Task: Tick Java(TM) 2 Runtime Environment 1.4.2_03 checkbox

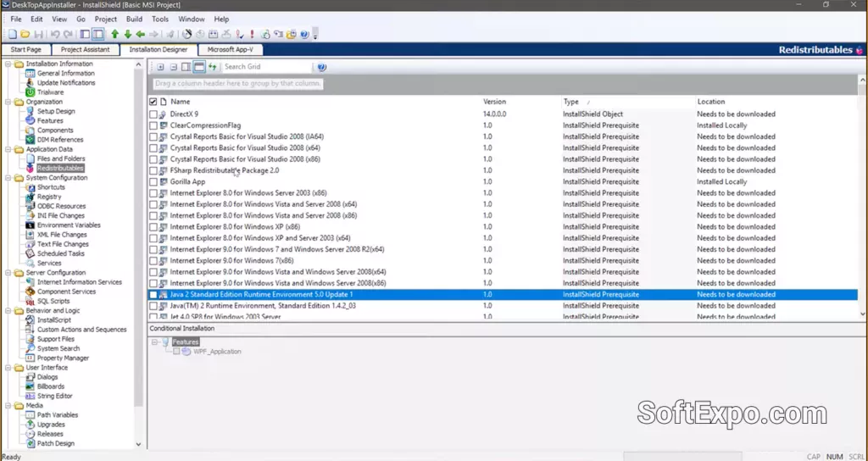Action: pyautogui.click(x=153, y=305)
